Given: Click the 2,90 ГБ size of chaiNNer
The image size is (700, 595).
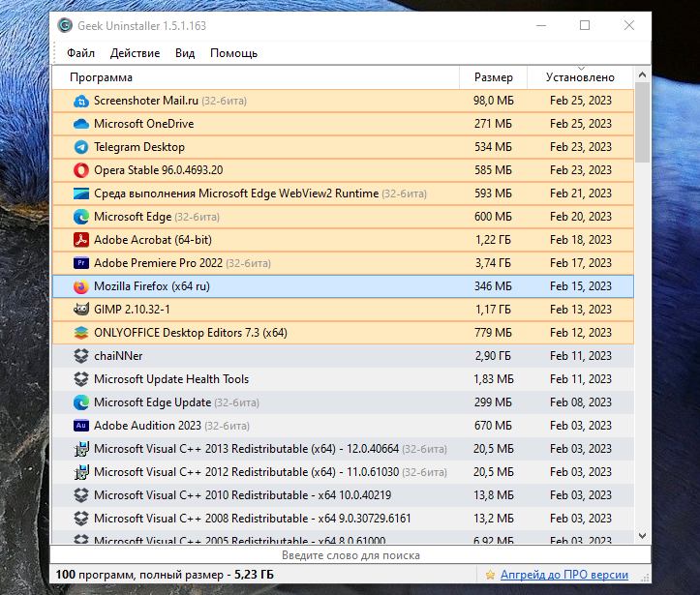Looking at the screenshot, I should tap(494, 356).
